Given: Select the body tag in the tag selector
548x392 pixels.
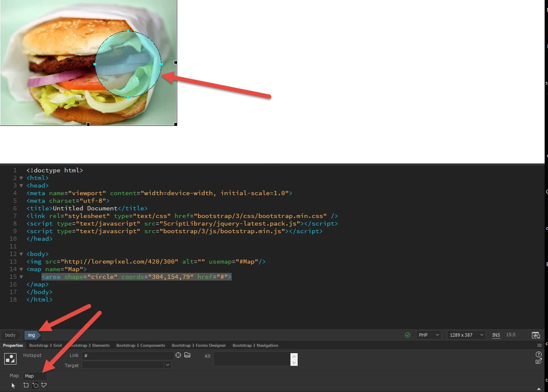Looking at the screenshot, I should 11,335.
